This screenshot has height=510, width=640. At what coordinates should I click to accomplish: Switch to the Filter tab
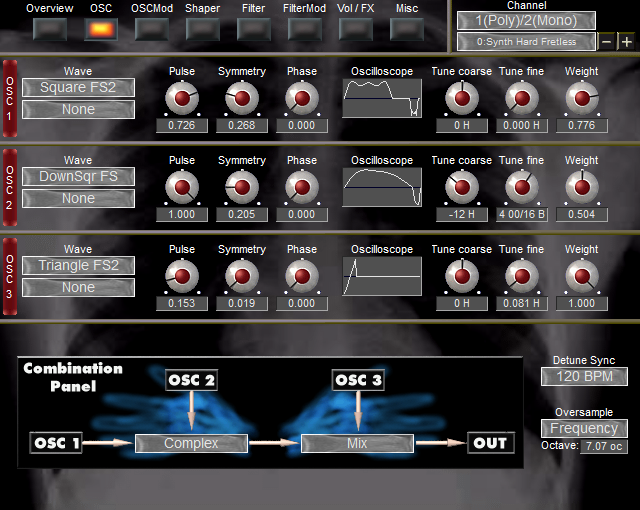[254, 28]
